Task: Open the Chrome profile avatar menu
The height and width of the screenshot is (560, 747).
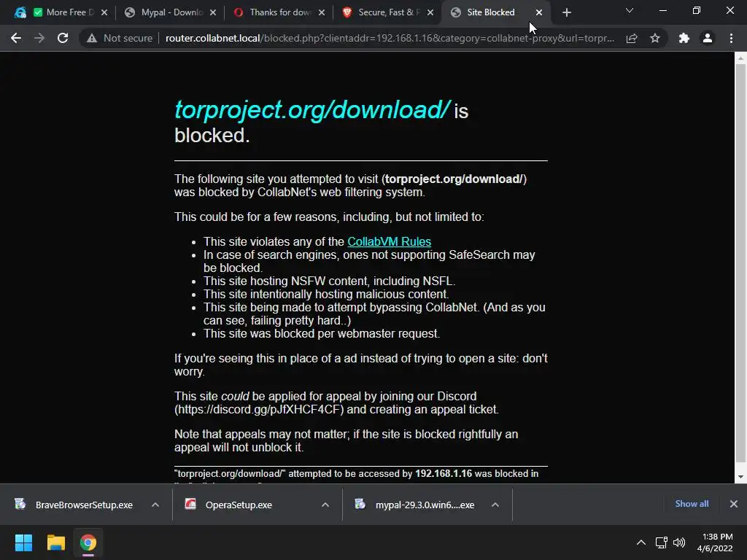Action: [x=708, y=38]
